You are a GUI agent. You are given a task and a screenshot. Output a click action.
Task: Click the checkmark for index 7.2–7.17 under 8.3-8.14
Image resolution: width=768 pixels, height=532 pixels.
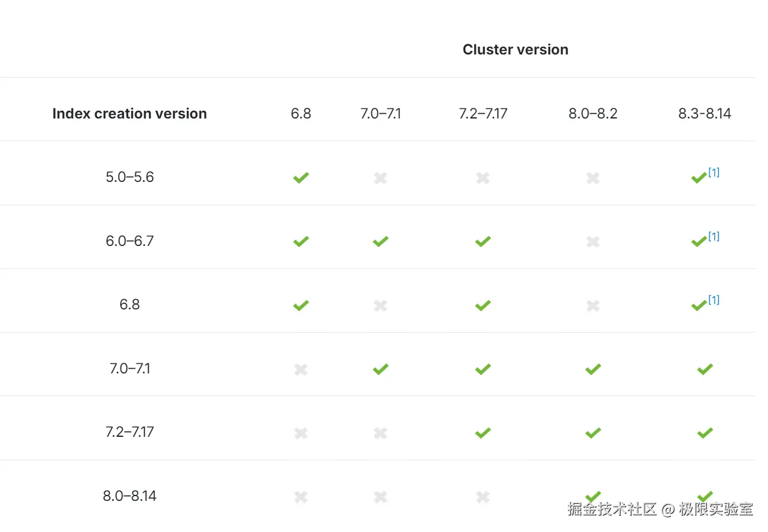coord(705,433)
